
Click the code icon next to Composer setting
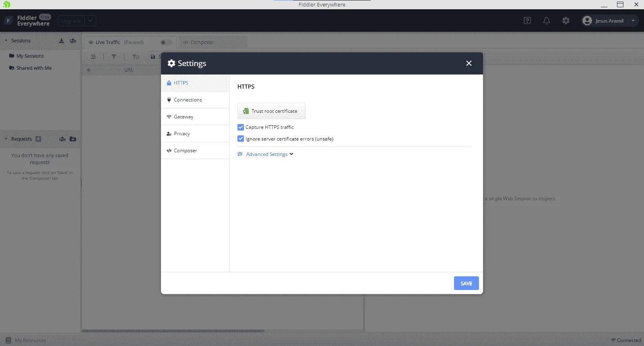click(x=169, y=151)
